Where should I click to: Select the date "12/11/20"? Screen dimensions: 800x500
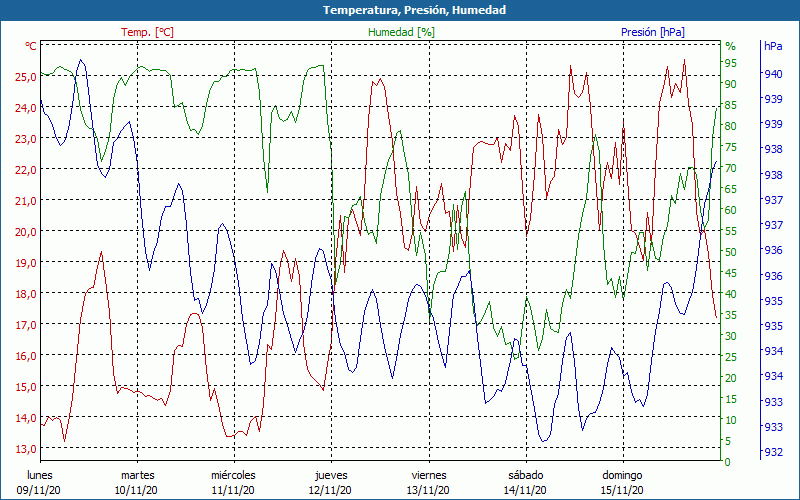pos(330,490)
